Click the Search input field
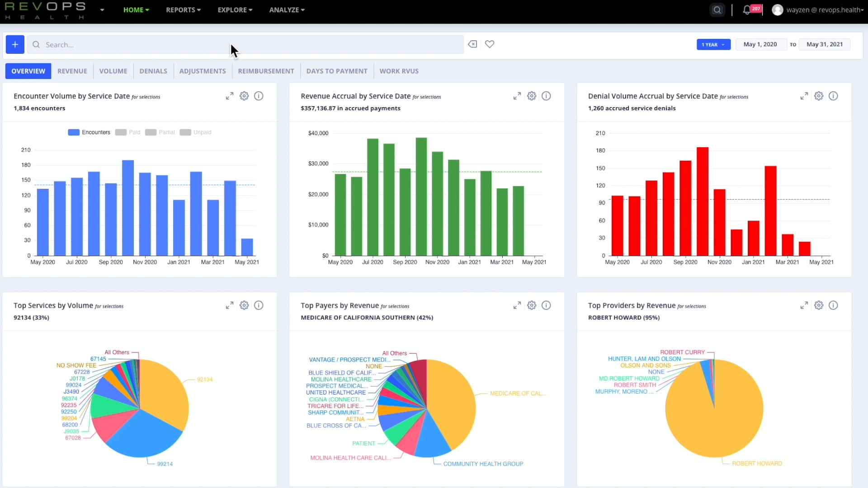Image resolution: width=868 pixels, height=488 pixels. [244, 45]
